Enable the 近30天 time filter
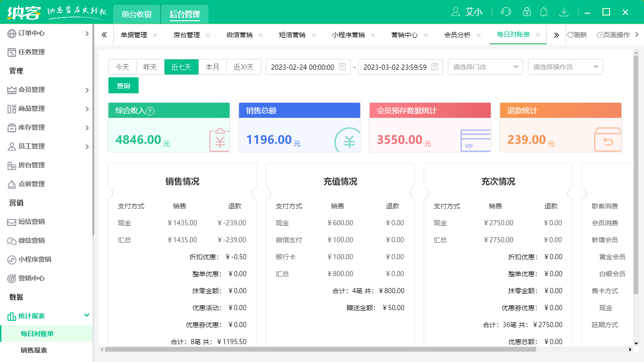The height and width of the screenshot is (362, 644). click(x=243, y=67)
